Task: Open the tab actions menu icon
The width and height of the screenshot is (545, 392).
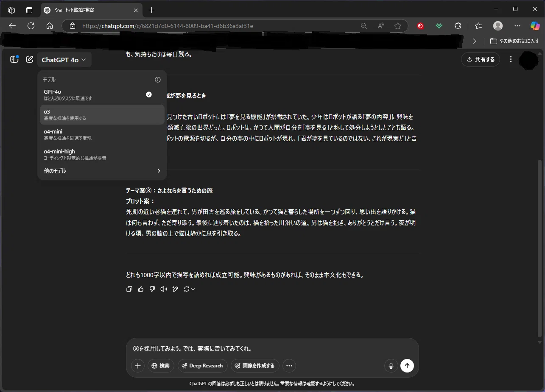Action: click(29, 10)
